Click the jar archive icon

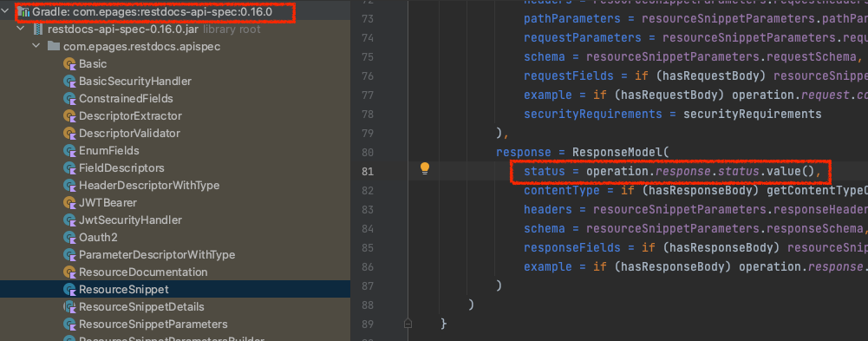pos(39,29)
